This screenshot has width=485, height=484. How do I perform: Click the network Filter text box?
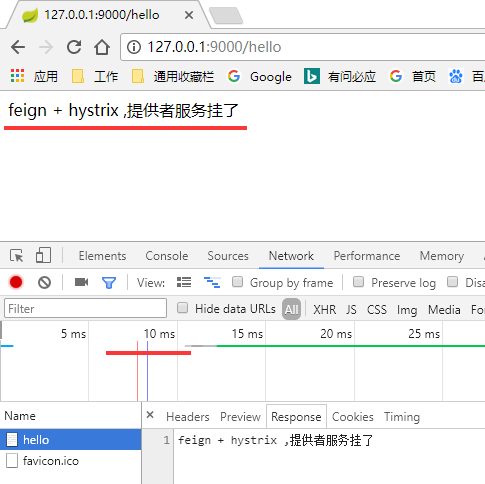click(85, 308)
